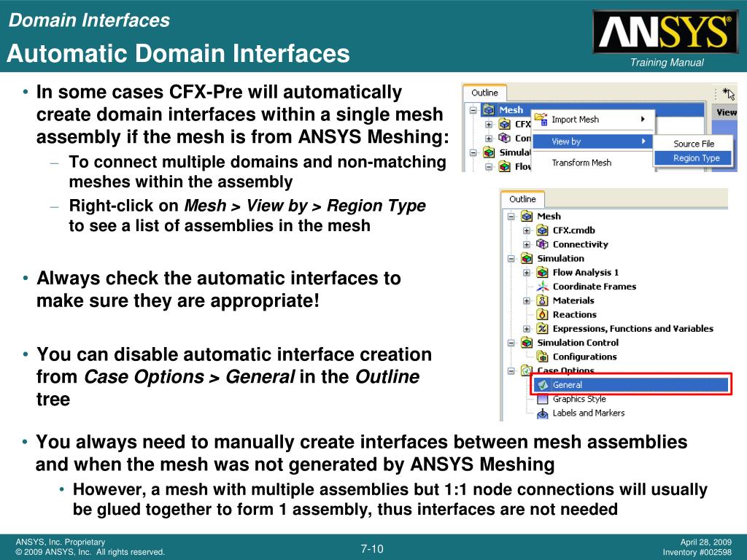The height and width of the screenshot is (560, 747).
Task: Click the Simulation Control folder icon
Action: [x=527, y=343]
